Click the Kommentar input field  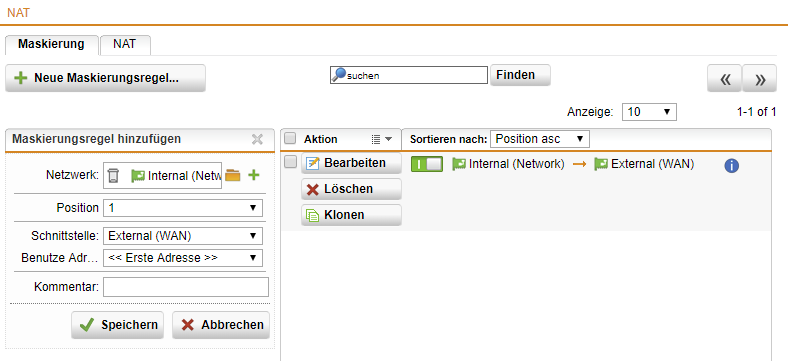[186, 287]
